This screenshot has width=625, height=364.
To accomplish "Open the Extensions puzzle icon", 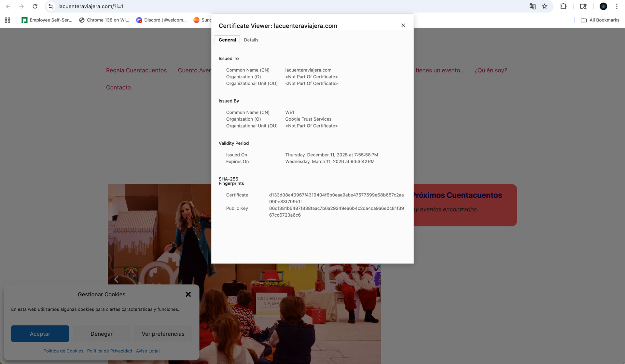I will [x=563, y=6].
